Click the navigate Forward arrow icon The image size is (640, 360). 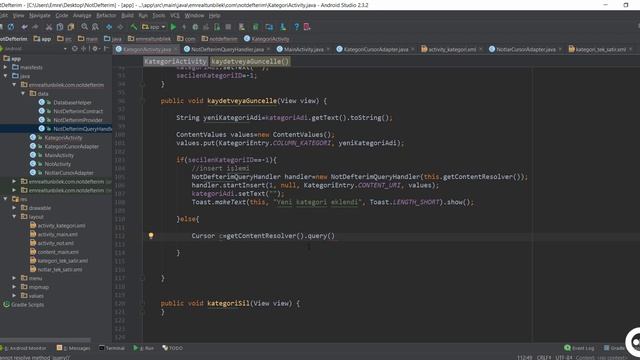point(120,27)
